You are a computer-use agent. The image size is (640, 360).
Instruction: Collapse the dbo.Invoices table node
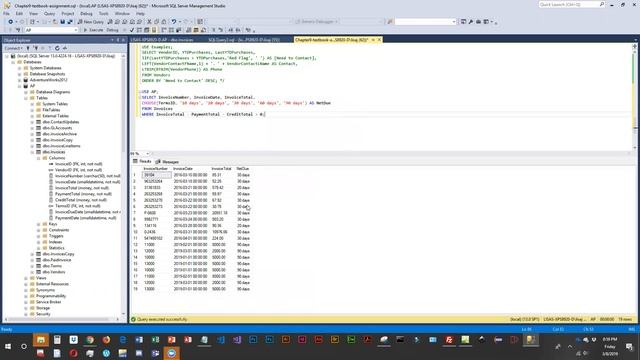(32, 152)
